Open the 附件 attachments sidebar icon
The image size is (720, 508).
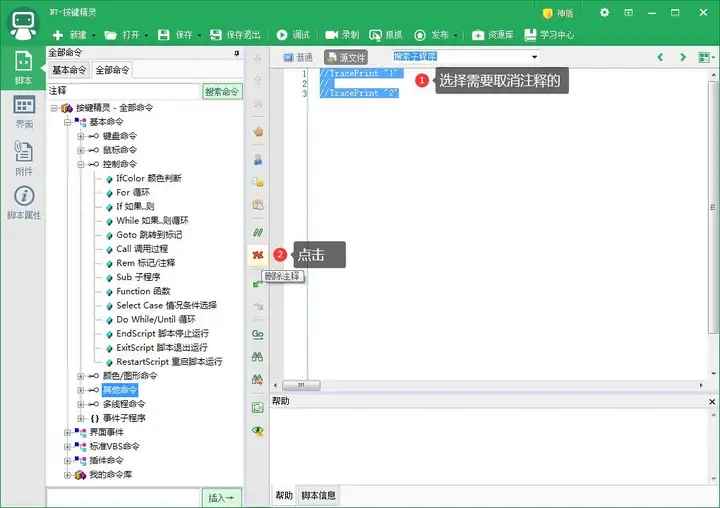(x=24, y=158)
